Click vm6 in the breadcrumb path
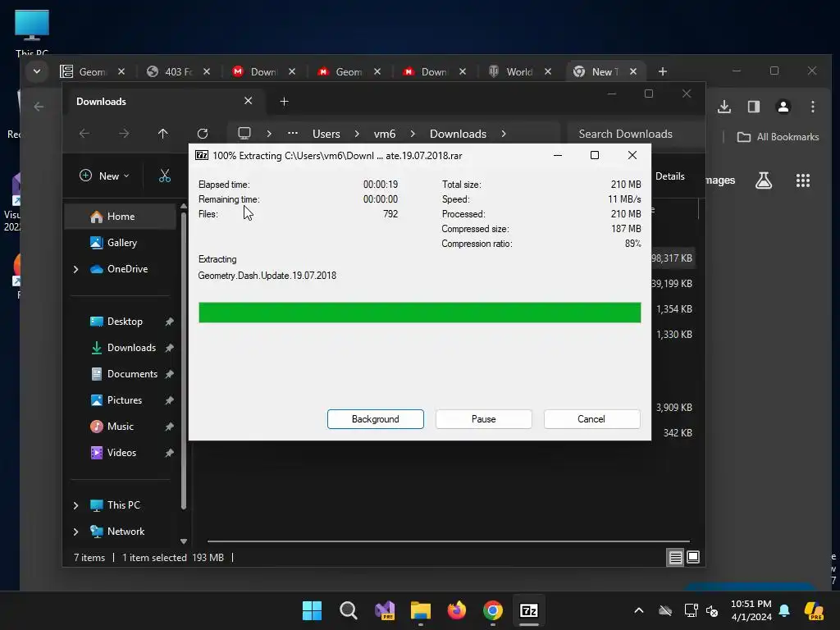Image resolution: width=840 pixels, height=630 pixels. click(385, 134)
